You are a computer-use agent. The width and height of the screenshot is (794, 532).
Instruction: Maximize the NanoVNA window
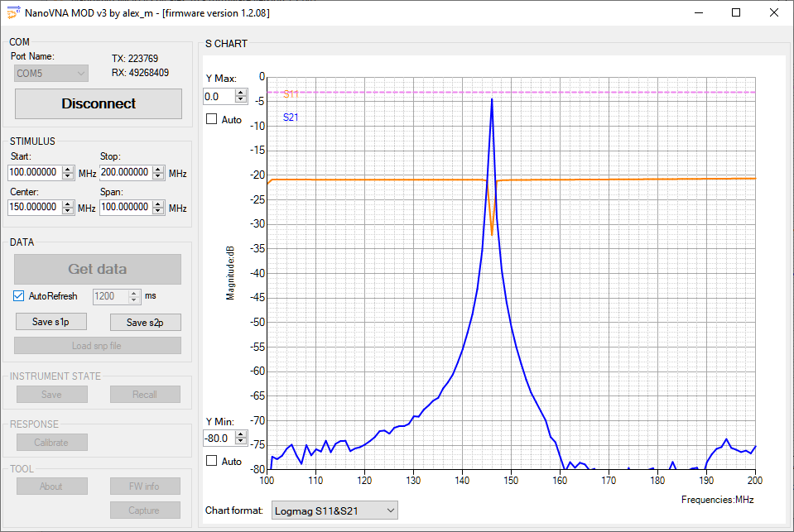(736, 13)
